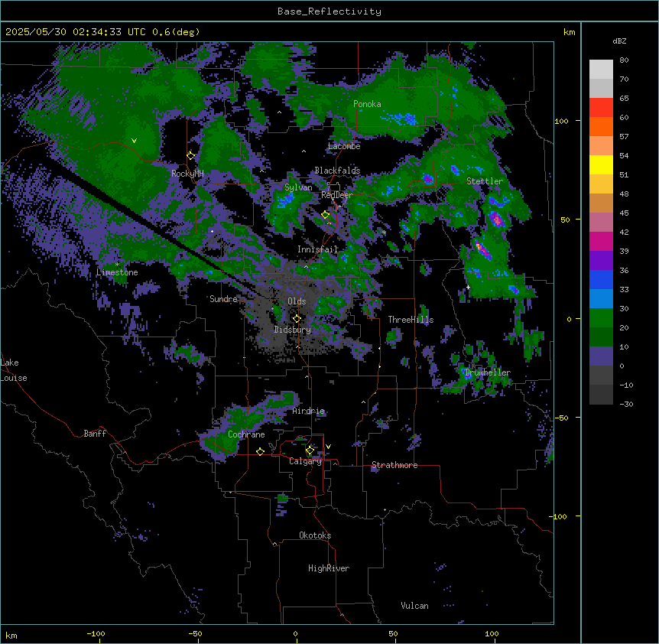The height and width of the screenshot is (644, 659).
Task: Click the right axis -50 km tick label
Action: tap(561, 418)
